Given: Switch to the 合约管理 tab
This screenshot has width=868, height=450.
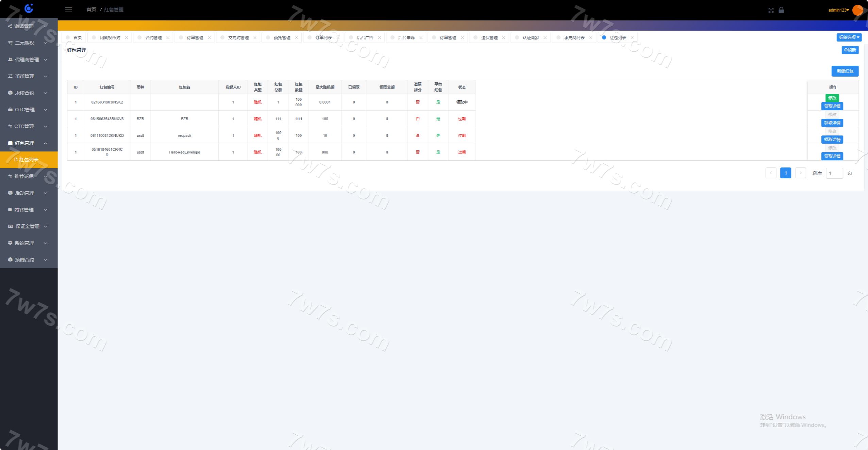Looking at the screenshot, I should coord(153,38).
